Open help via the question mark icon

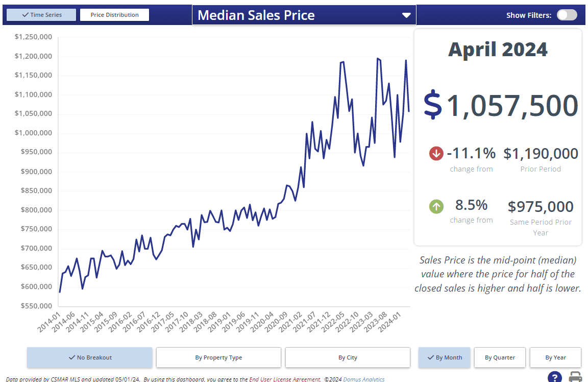coord(555,377)
